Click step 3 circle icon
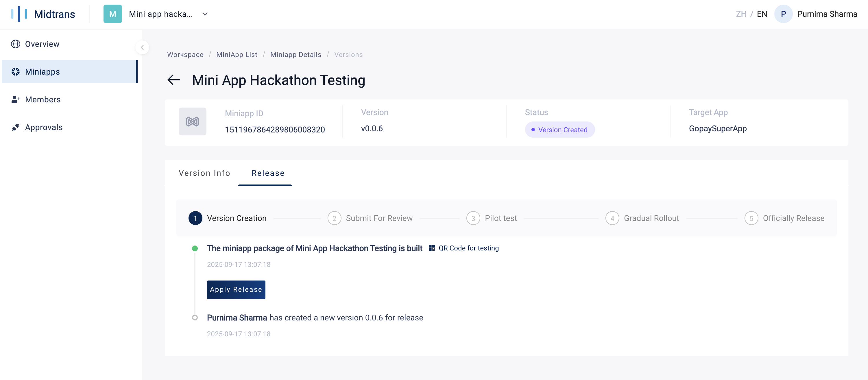 473,218
